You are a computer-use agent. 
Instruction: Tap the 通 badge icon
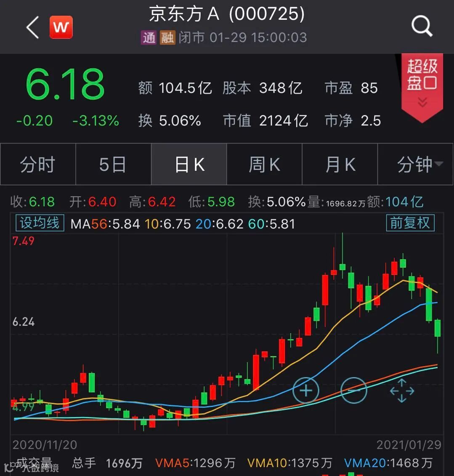coord(149,37)
